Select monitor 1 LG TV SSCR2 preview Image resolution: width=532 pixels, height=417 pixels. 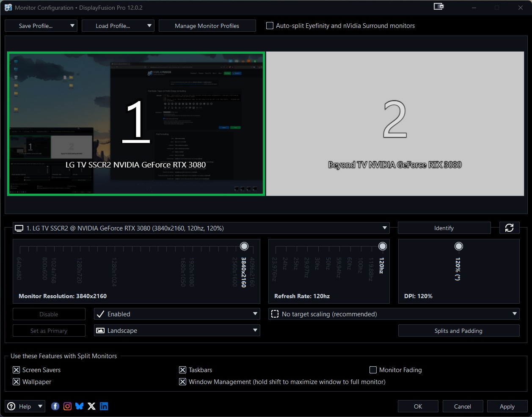(136, 123)
